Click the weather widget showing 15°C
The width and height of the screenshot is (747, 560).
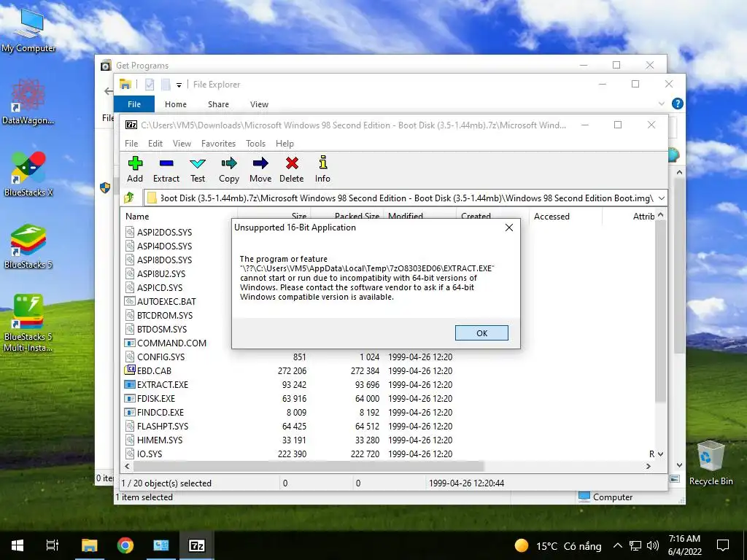[x=558, y=545]
